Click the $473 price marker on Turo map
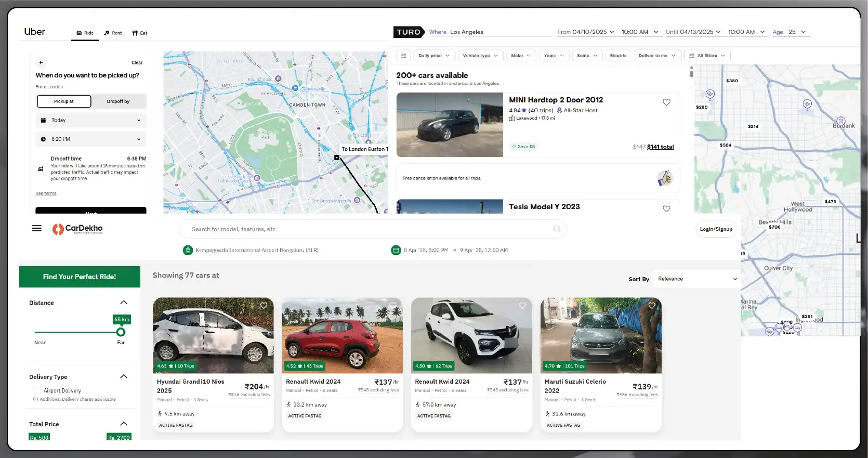The width and height of the screenshot is (868, 458). tap(830, 201)
